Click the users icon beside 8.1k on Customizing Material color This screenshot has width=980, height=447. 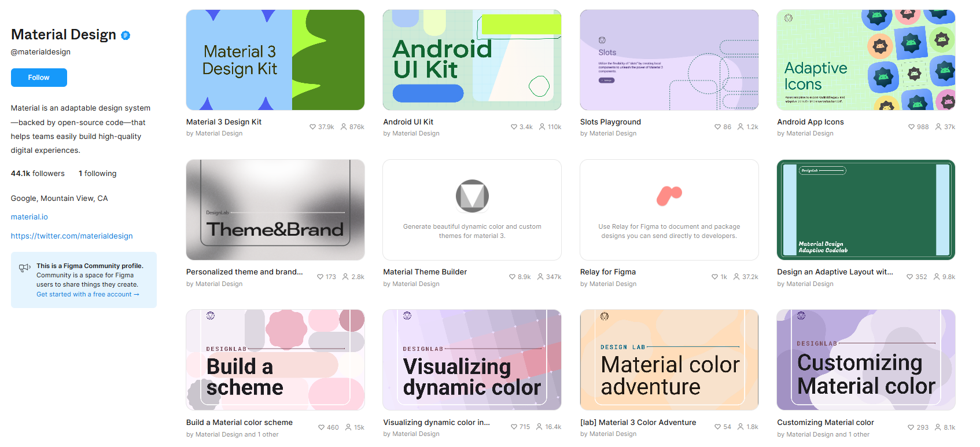point(938,427)
